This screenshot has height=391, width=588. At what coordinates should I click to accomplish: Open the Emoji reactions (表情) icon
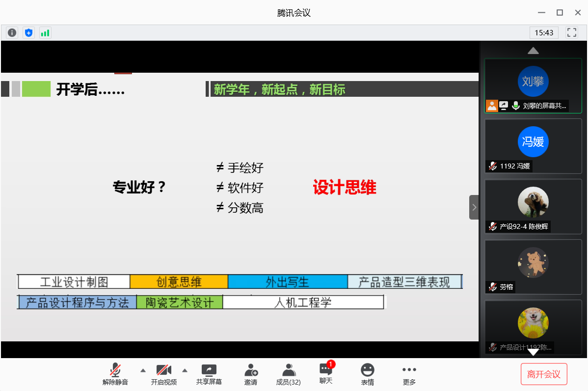368,374
